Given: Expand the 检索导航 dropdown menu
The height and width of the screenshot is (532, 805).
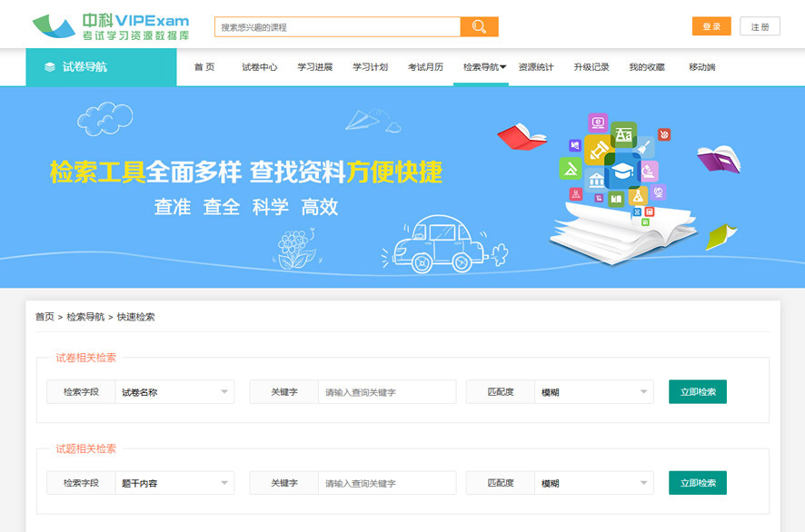Looking at the screenshot, I should click(x=484, y=66).
